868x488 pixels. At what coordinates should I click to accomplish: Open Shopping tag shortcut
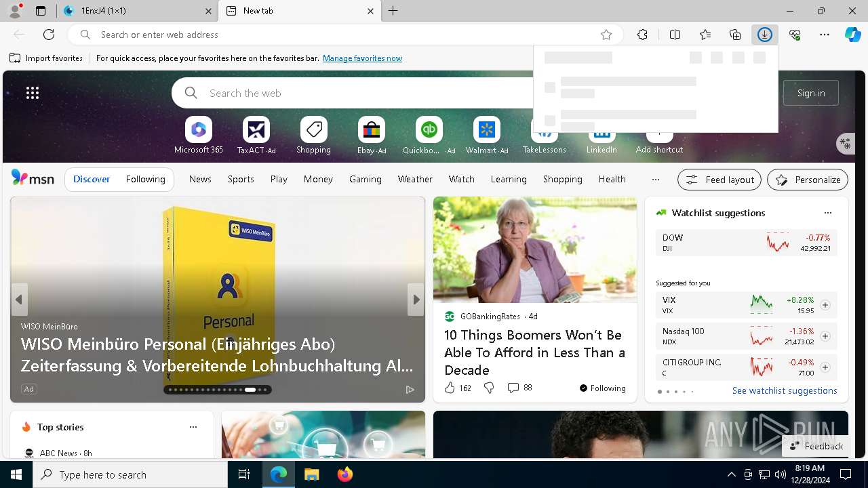pos(314,135)
